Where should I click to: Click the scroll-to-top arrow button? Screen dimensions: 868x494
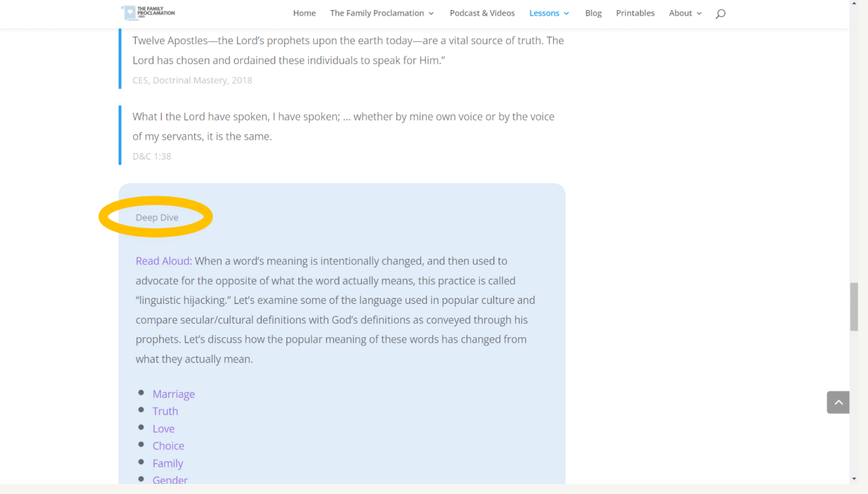click(x=837, y=402)
